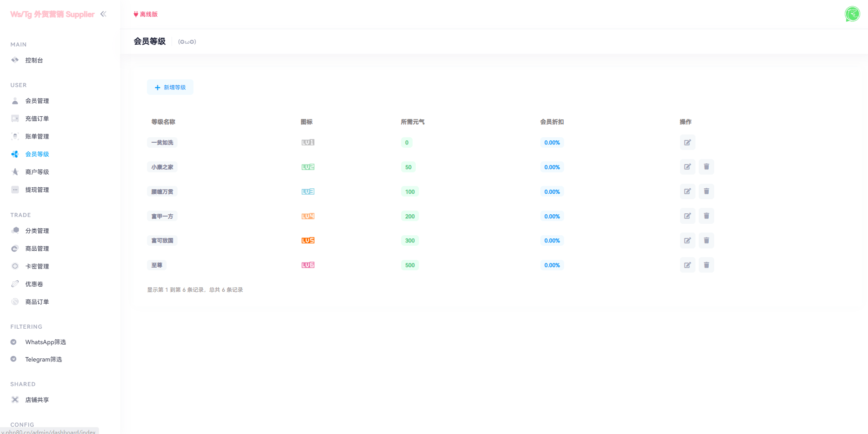Click edit icon for 一贫如洗 level
Viewport: 868px width, 434px height.
click(x=687, y=143)
